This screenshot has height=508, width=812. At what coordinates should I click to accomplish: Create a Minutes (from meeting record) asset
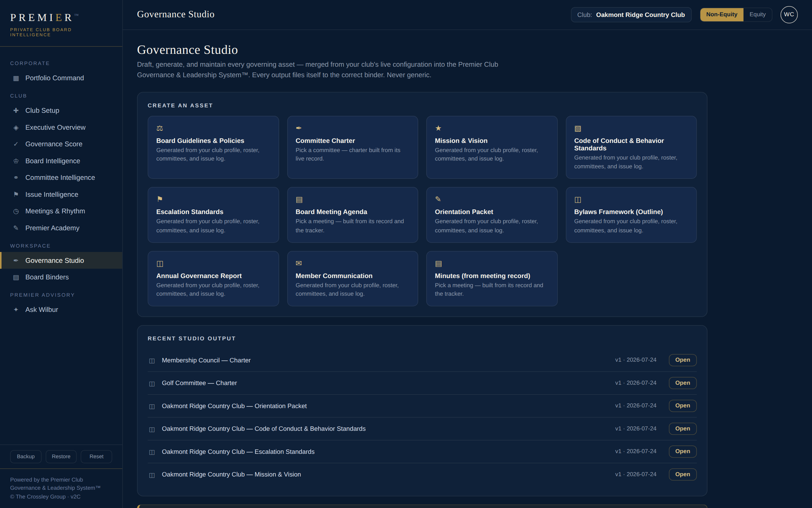(492, 278)
